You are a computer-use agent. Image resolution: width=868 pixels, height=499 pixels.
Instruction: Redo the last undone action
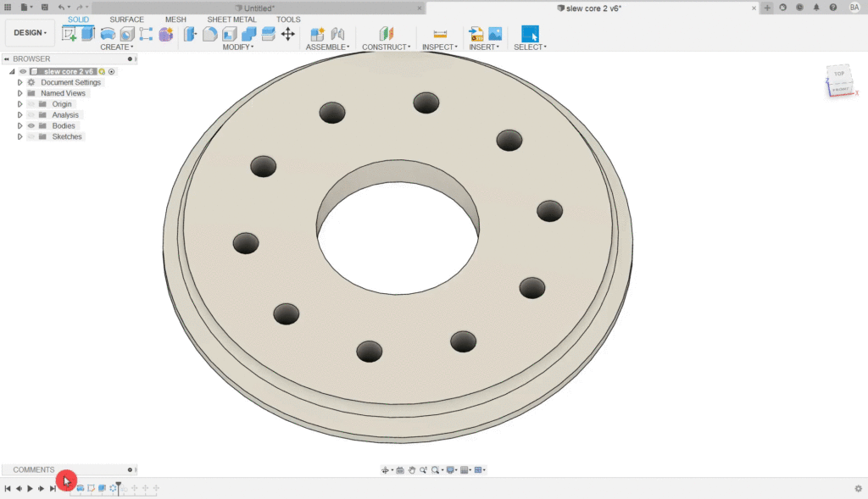[79, 8]
